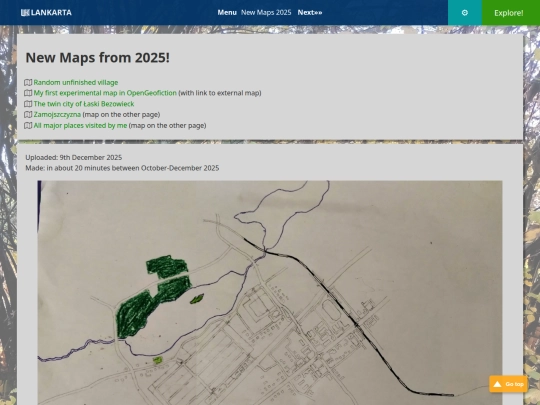Click map icon beside OpenGeofiction link

(28, 93)
